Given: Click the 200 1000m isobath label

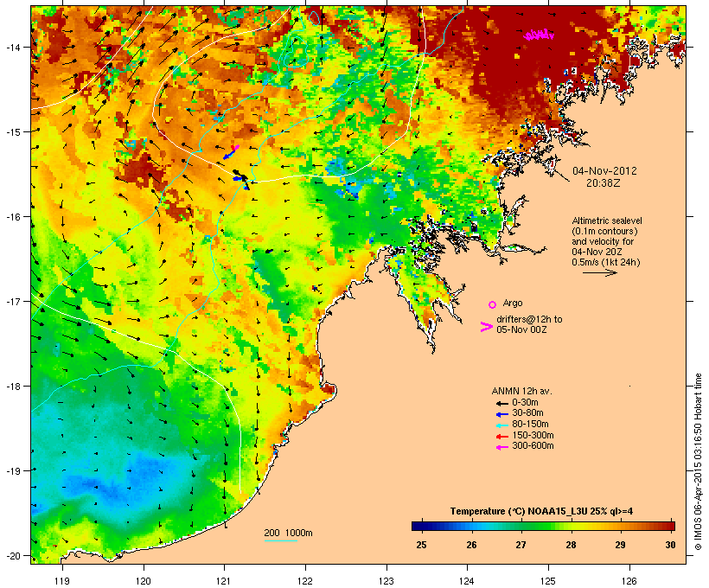Looking at the screenshot, I should coord(288,533).
